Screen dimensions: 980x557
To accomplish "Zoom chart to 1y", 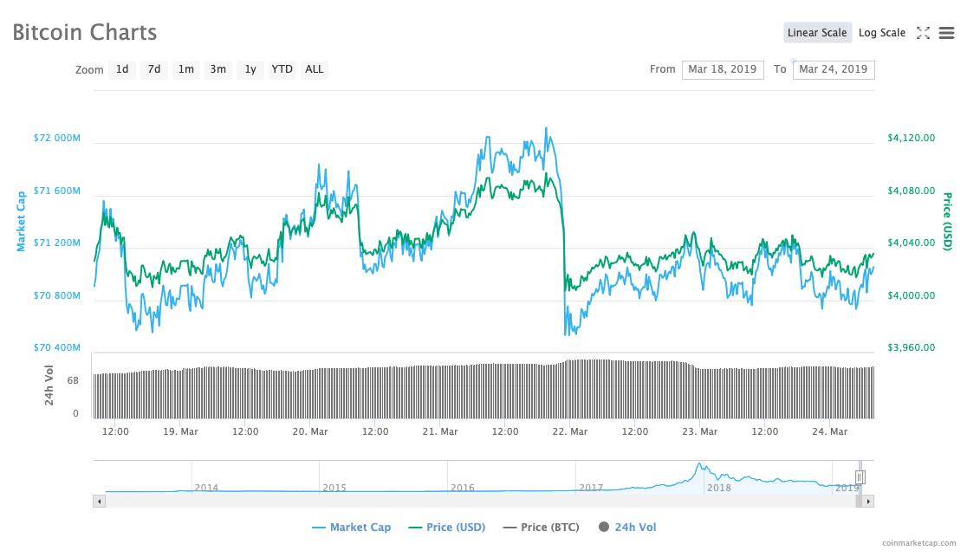I will click(250, 69).
